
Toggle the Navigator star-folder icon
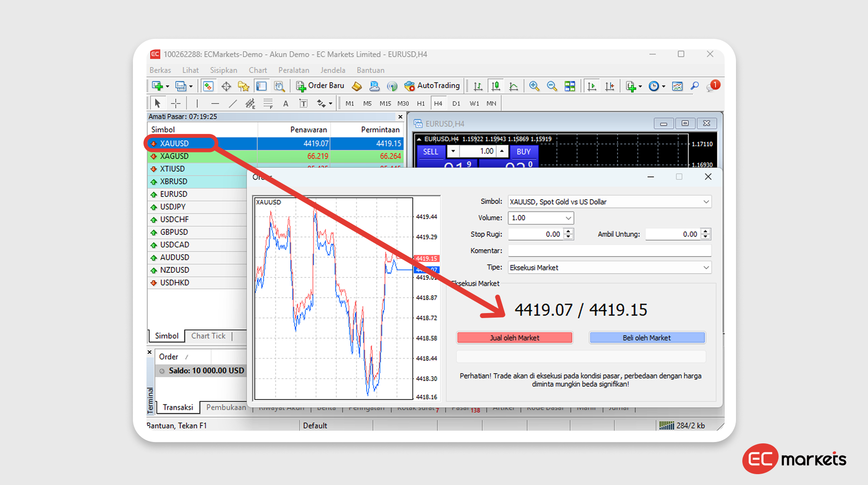tap(243, 86)
